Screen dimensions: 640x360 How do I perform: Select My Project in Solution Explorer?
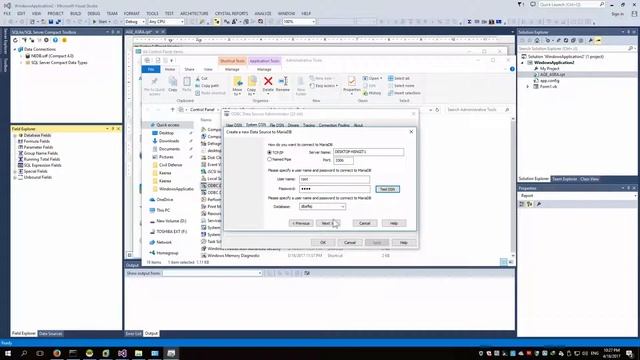pyautogui.click(x=549, y=69)
